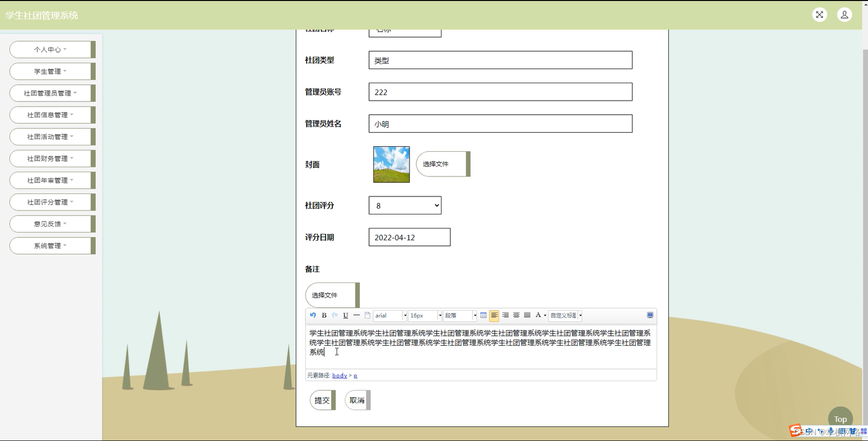Insert a table using the editor table icon
The height and width of the screenshot is (441, 868).
483,315
